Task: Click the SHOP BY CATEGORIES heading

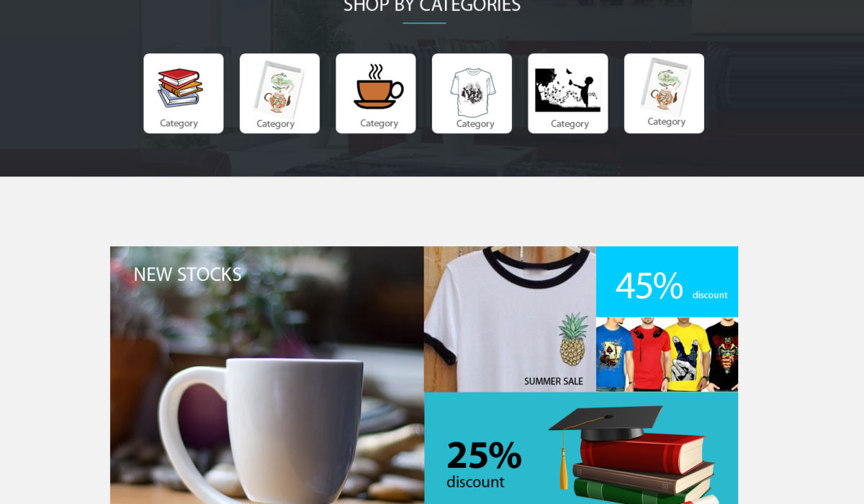Action: 431,6
